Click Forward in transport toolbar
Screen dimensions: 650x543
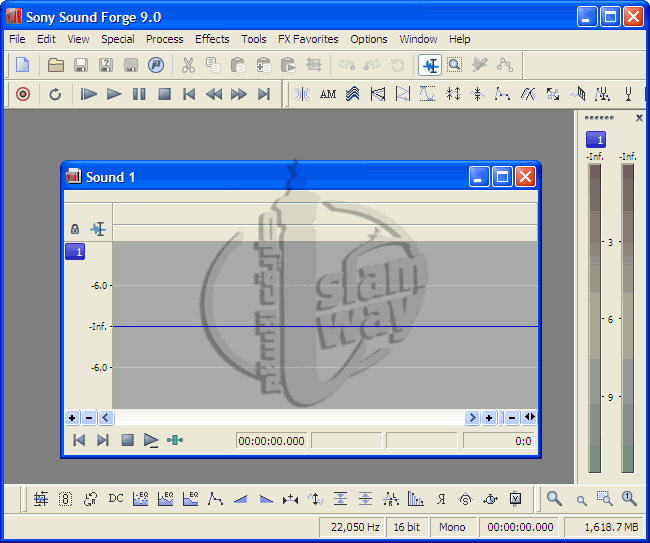click(239, 94)
